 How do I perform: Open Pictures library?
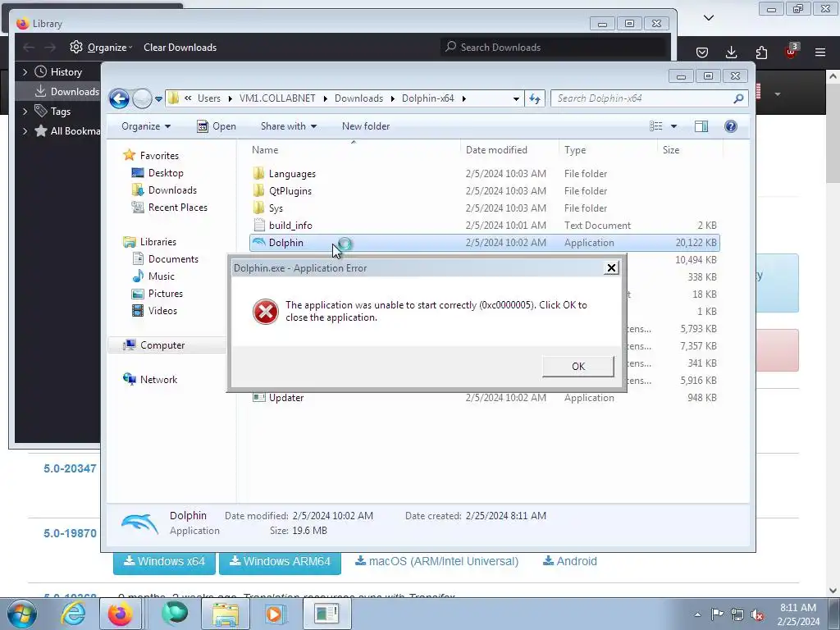[166, 294]
